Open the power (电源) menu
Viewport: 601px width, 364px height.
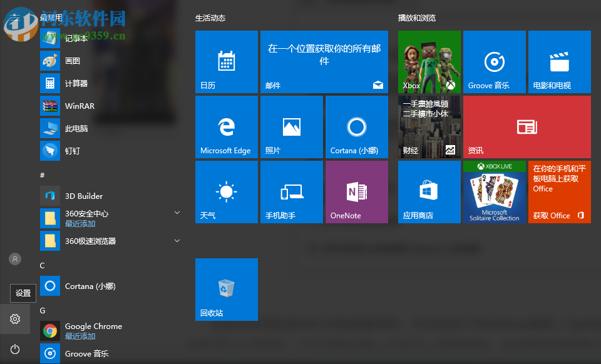coord(15,350)
